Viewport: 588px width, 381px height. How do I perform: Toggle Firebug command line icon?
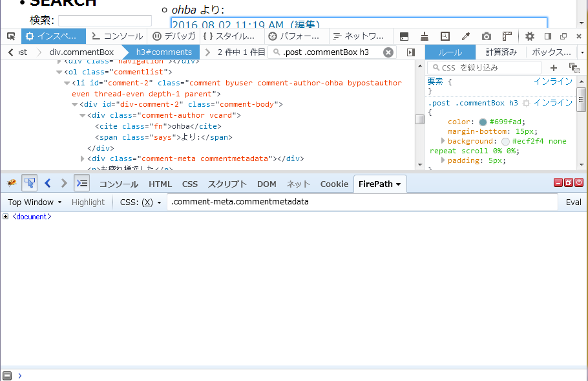81,184
